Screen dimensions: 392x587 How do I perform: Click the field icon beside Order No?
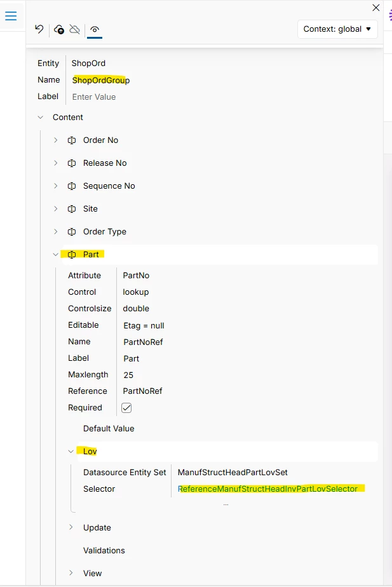click(72, 140)
